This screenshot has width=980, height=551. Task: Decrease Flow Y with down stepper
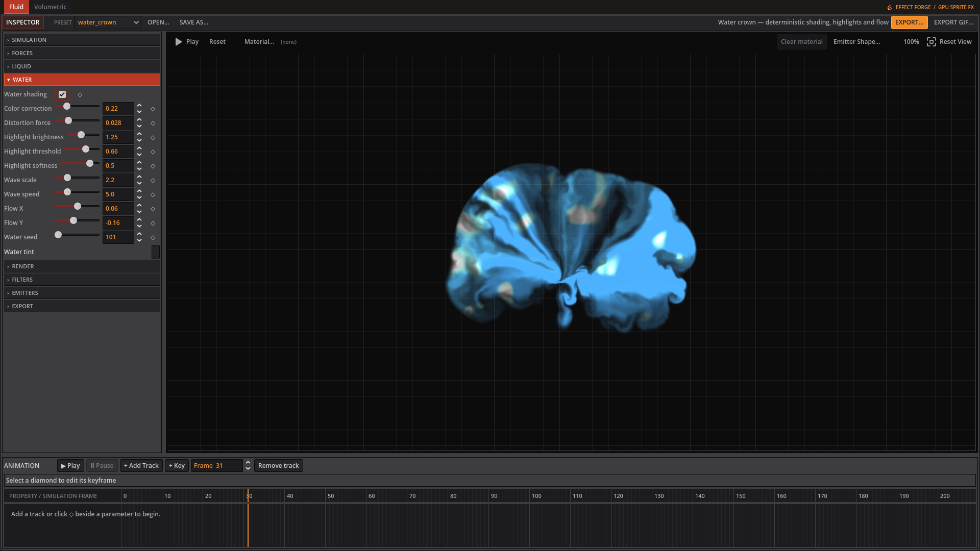tap(139, 226)
